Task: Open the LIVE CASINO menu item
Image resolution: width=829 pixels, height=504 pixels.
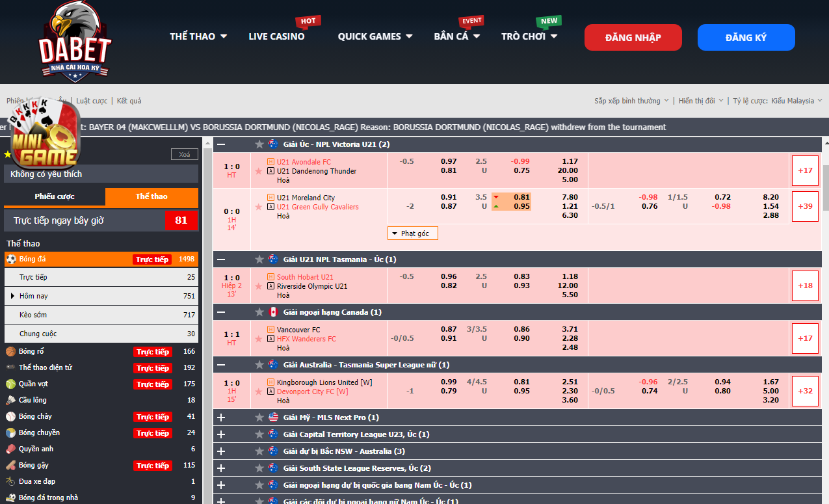Action: pos(276,36)
